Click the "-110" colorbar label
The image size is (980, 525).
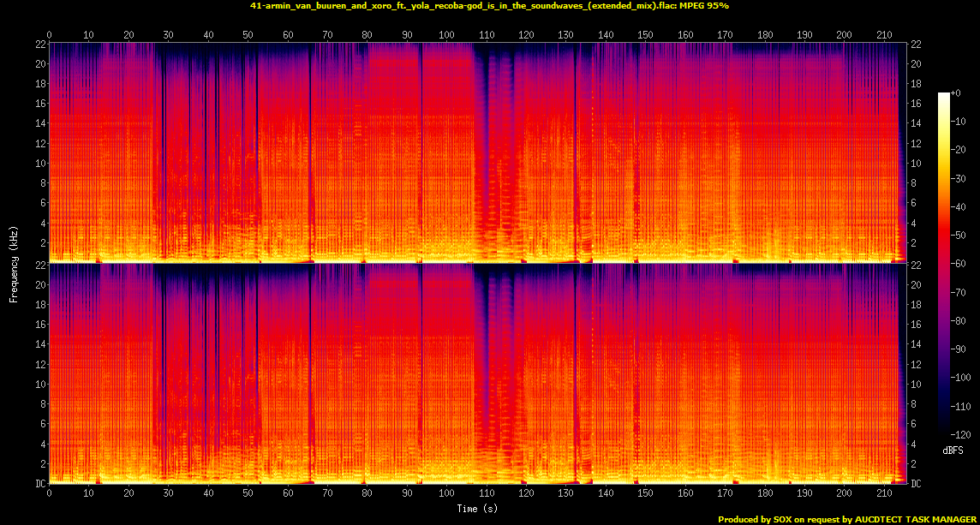click(959, 406)
